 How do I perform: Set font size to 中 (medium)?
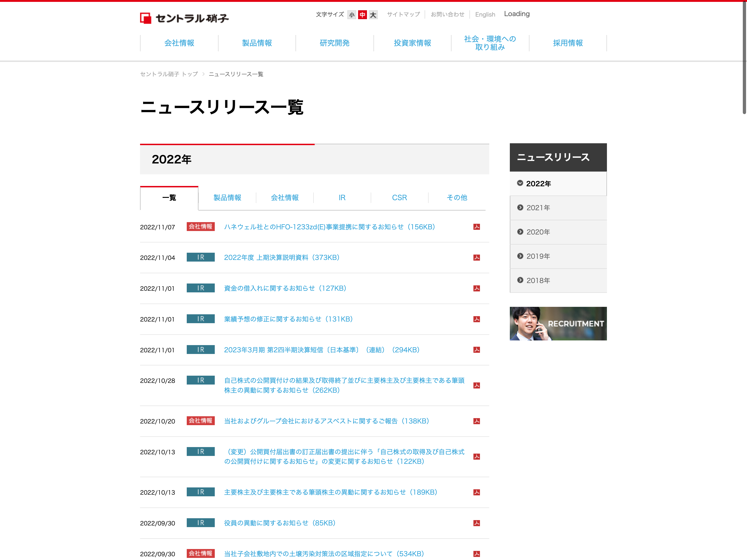click(362, 14)
